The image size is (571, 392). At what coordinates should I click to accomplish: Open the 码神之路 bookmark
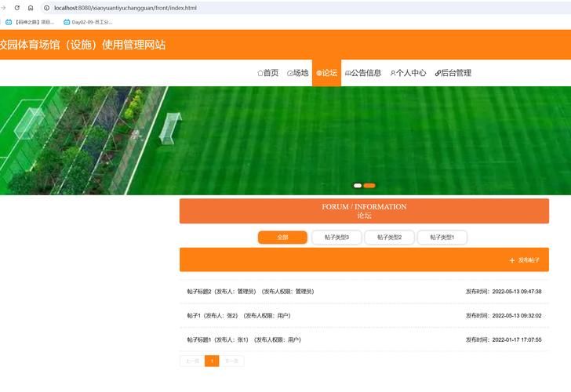coord(30,22)
